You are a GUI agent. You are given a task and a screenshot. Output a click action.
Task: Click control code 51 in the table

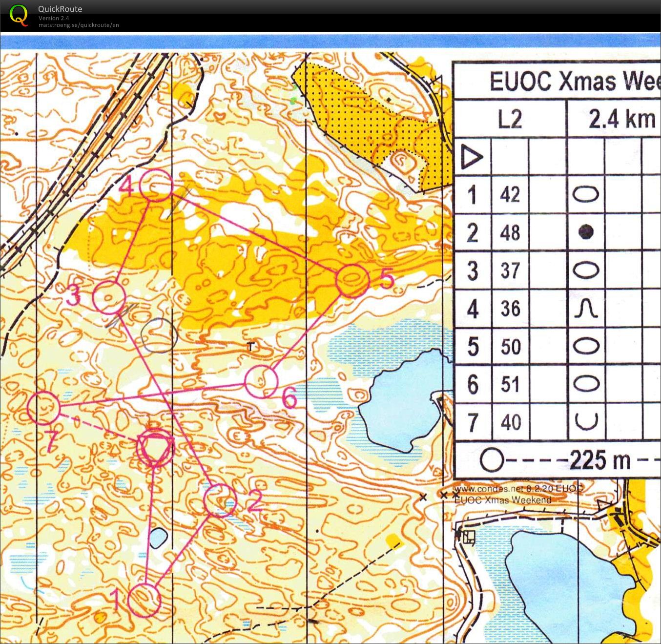[511, 384]
